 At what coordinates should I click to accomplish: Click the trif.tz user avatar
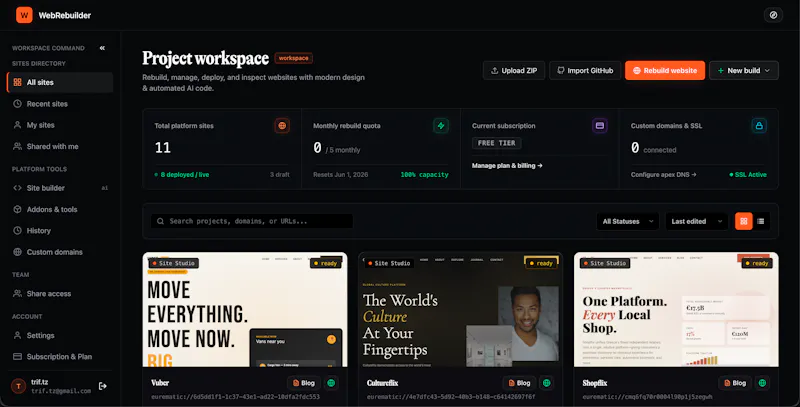(x=18, y=386)
